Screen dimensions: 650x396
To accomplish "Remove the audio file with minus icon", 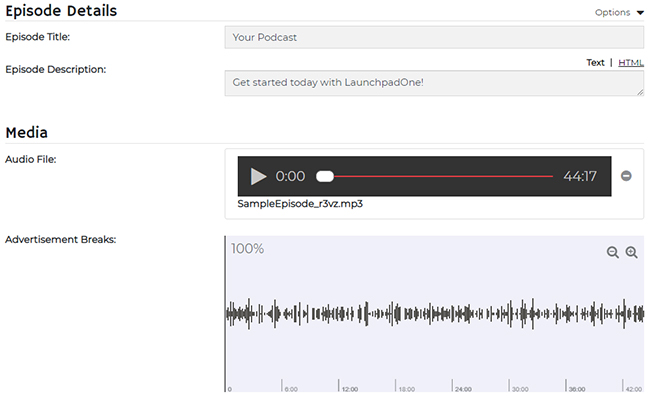I will [626, 176].
